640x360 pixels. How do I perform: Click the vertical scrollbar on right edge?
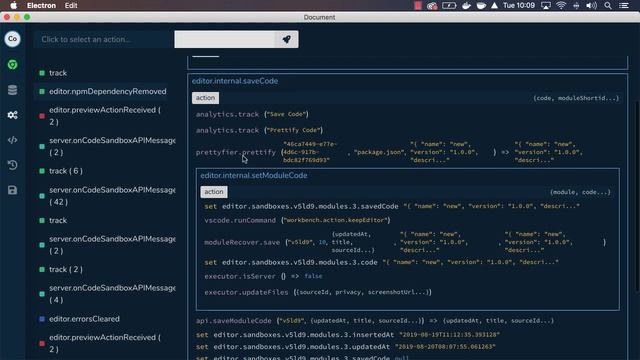tap(638, 196)
